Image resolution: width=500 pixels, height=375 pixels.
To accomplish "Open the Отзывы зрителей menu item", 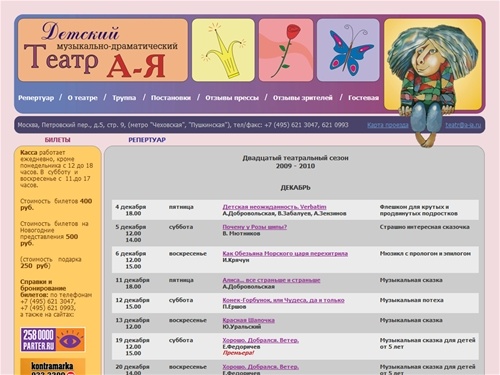I will (303, 98).
